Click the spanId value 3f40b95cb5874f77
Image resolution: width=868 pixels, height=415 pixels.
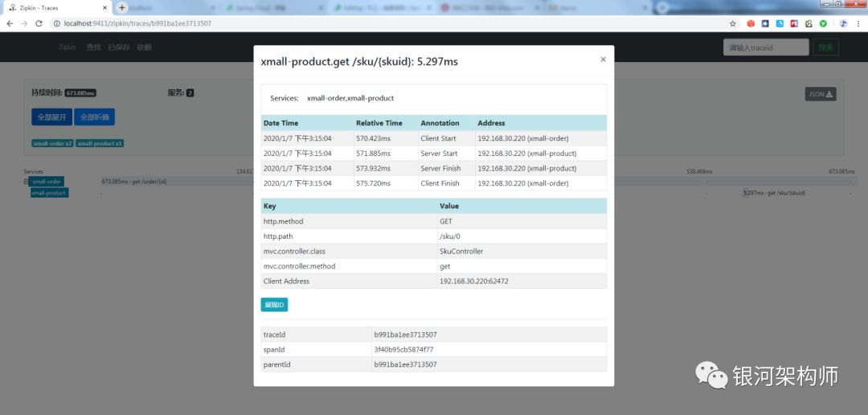tap(403, 350)
